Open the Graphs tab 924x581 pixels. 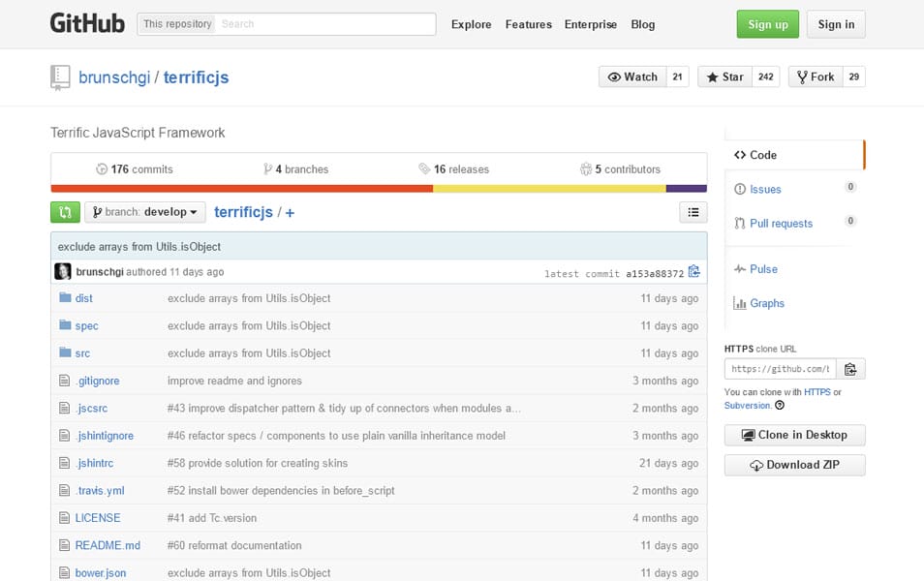tap(794, 303)
